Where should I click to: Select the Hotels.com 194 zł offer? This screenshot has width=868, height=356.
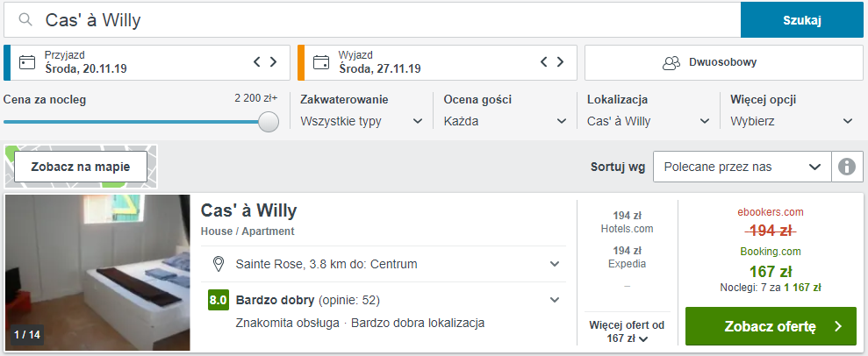[x=628, y=222]
